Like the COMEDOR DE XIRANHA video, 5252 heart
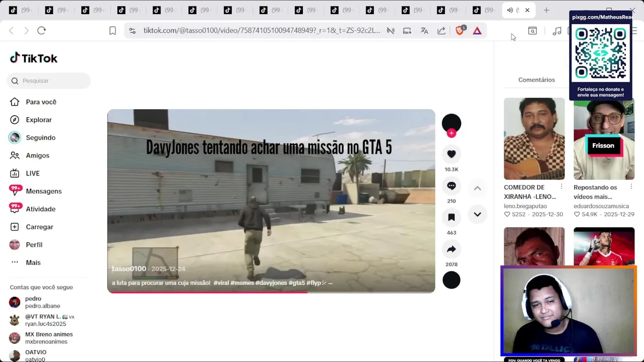The image size is (644, 362). click(507, 214)
